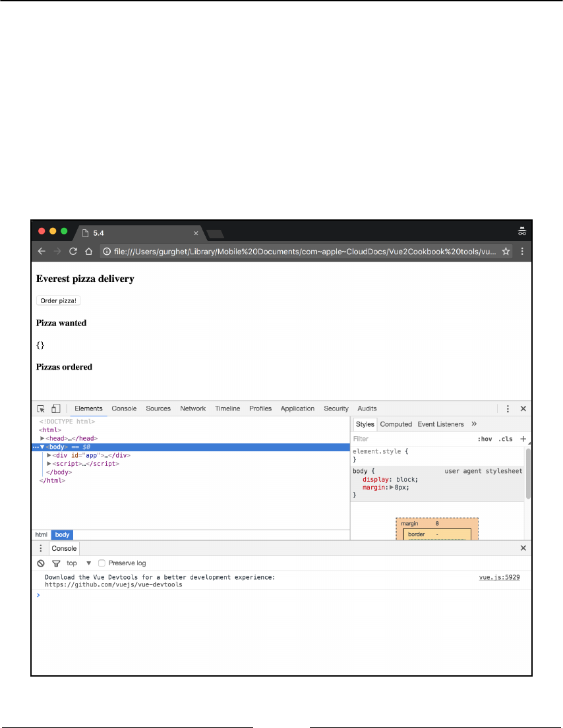Reload the page with the refresh icon
Image resolution: width=563 pixels, height=728 pixels.
click(73, 251)
